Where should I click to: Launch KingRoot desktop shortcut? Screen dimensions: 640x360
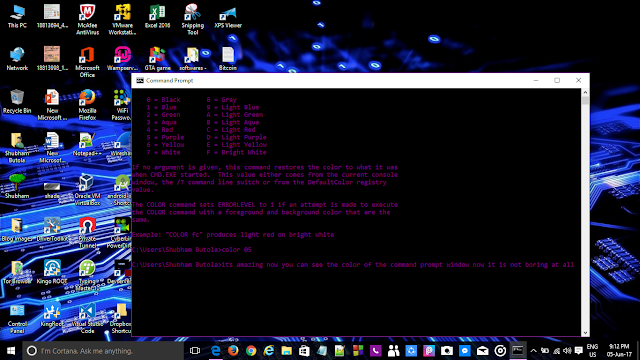click(52, 315)
